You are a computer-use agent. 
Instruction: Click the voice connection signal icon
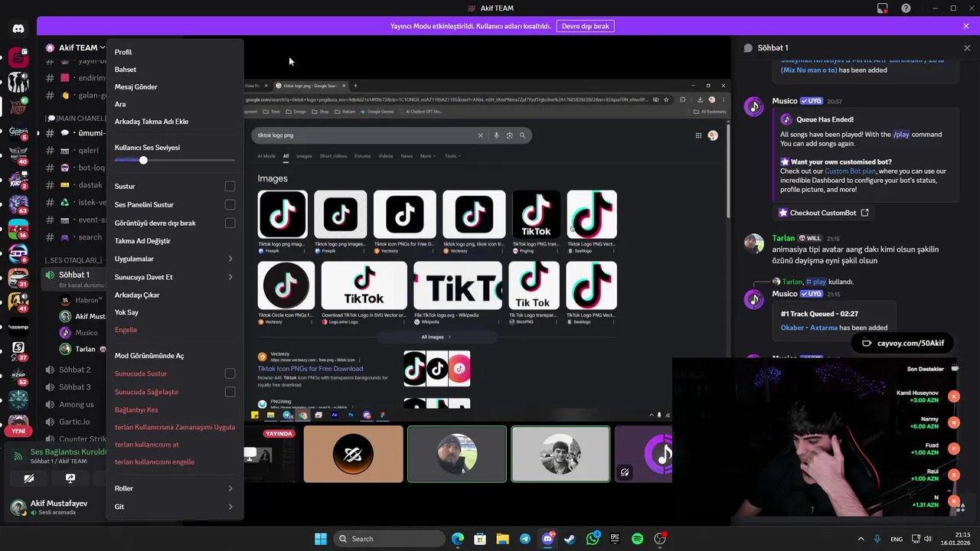18,456
